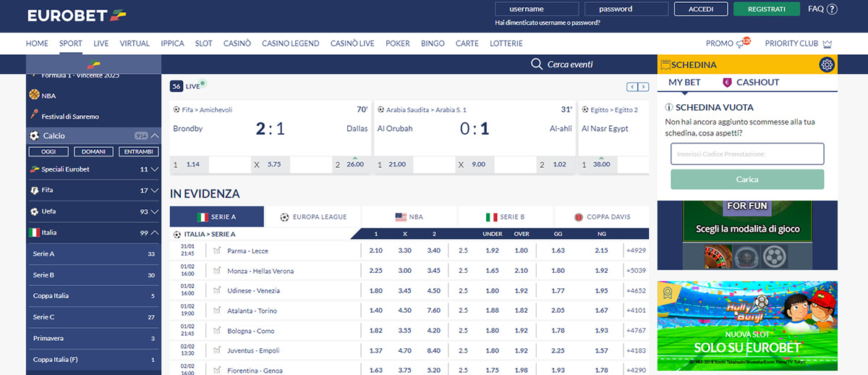Collapse the Italia category
868x375 pixels.
point(155,232)
